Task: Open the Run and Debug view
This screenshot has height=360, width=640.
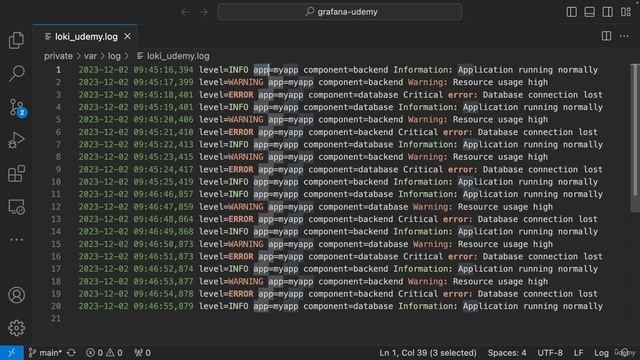Action: 16,140
